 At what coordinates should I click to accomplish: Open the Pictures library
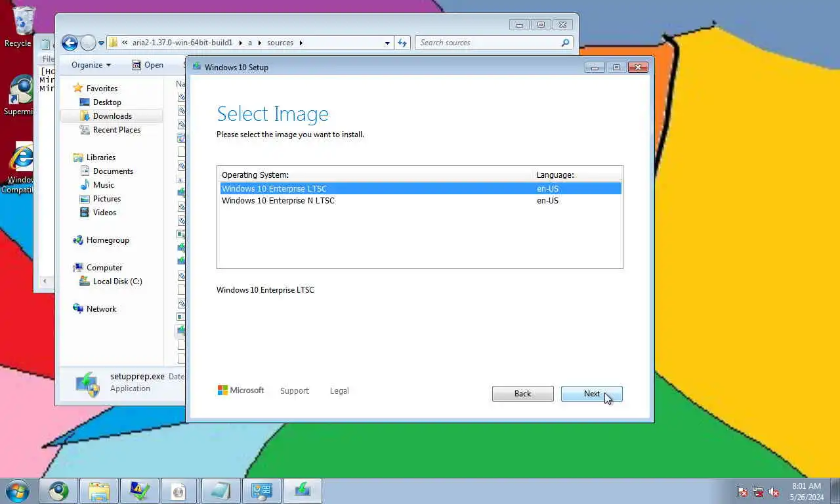(107, 199)
